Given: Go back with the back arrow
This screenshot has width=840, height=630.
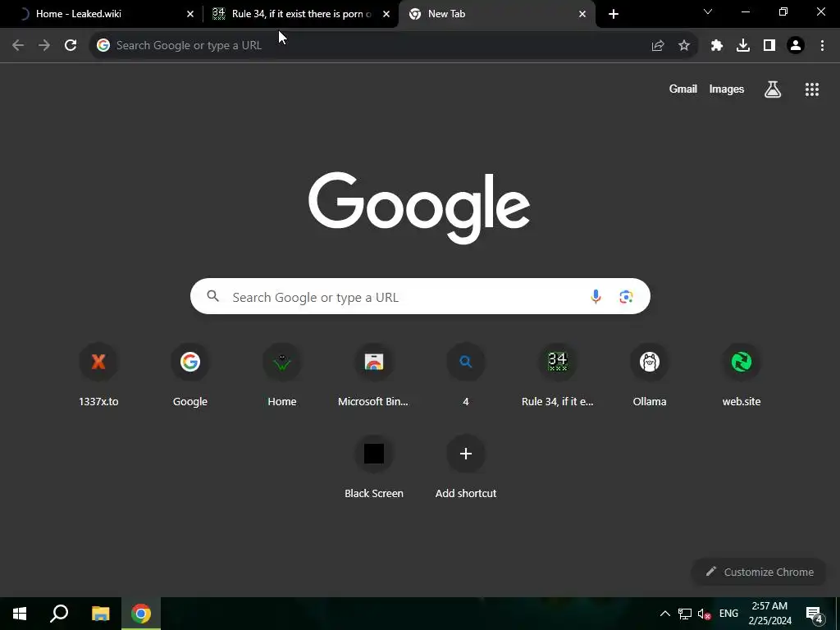Looking at the screenshot, I should [x=18, y=46].
